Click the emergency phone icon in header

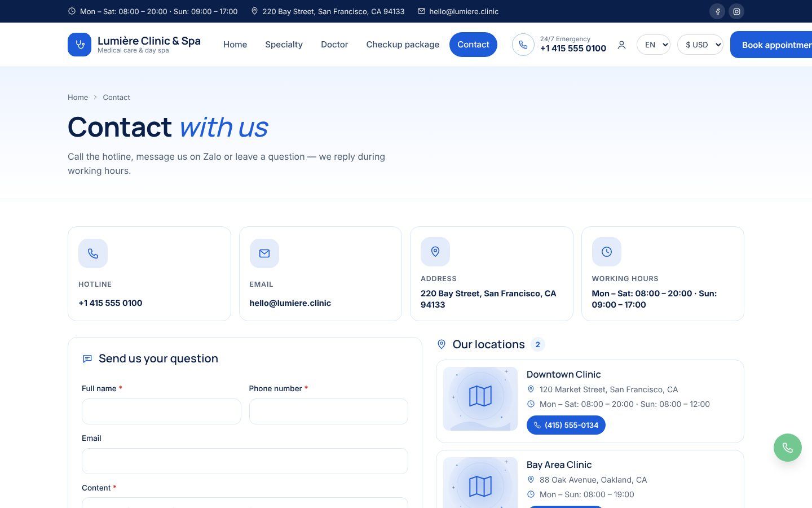pyautogui.click(x=523, y=45)
